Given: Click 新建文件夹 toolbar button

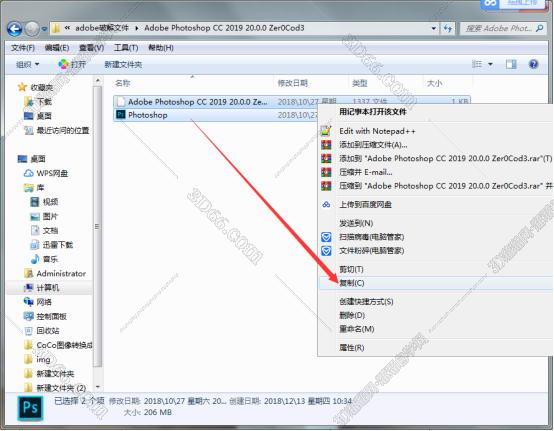Looking at the screenshot, I should 123,65.
